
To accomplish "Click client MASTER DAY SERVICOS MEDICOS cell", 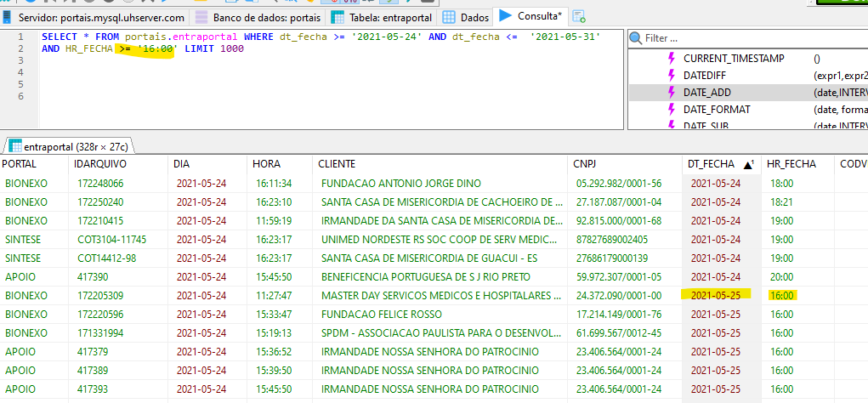I will (440, 296).
